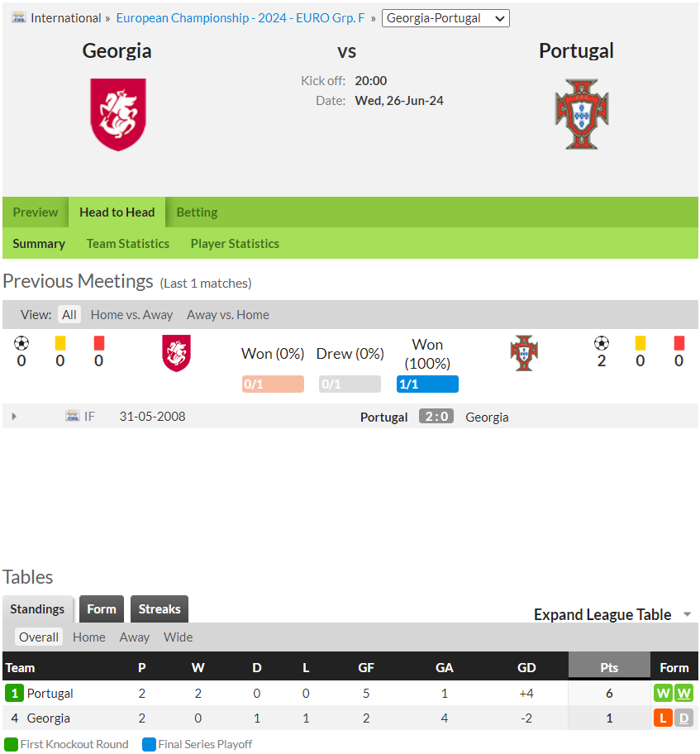Image resolution: width=700 pixels, height=754 pixels.
Task: Click Portugal's yellow card icon
Action: click(x=640, y=343)
